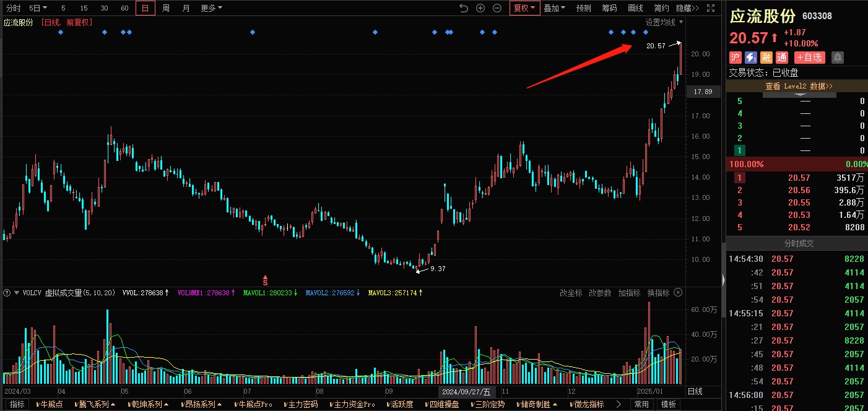The width and height of the screenshot is (868, 411).
Task: Zoom out chart with minus circle icon
Action: [497, 8]
